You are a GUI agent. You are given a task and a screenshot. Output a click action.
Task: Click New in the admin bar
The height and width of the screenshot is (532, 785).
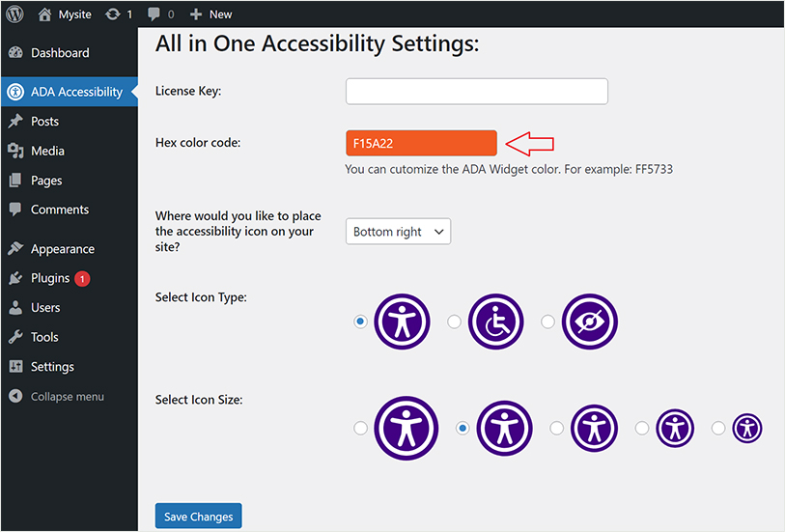[220, 14]
